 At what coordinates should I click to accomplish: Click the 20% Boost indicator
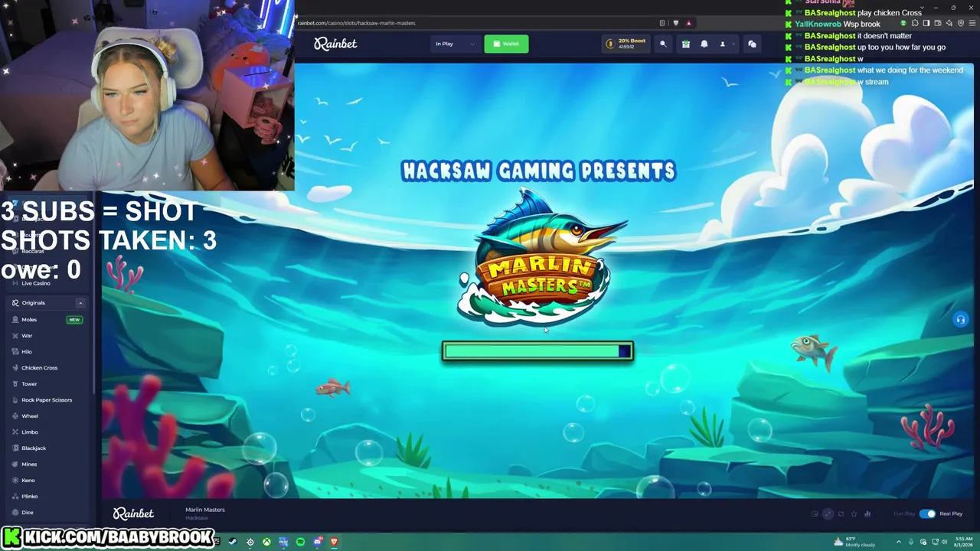626,44
